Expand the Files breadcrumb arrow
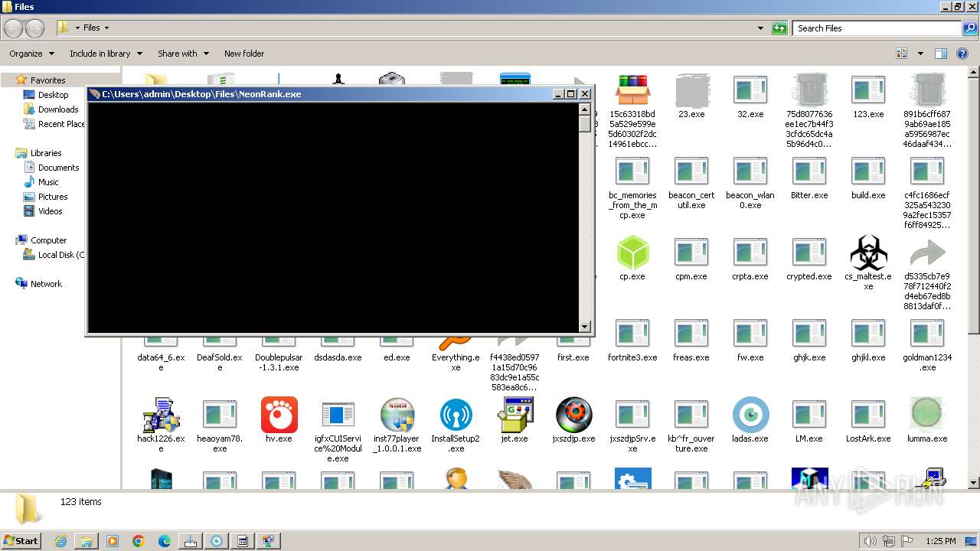This screenshot has width=980, height=551. coord(106,28)
